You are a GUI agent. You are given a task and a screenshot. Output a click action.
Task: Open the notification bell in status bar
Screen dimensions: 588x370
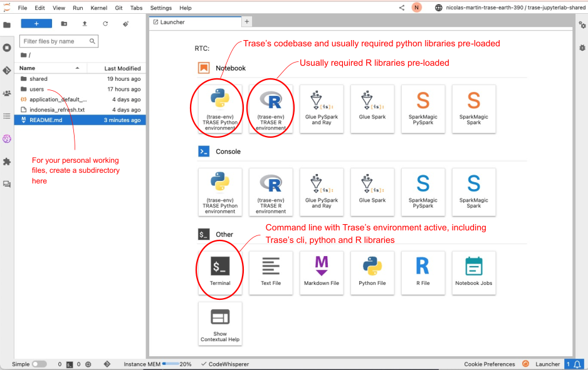[577, 364]
